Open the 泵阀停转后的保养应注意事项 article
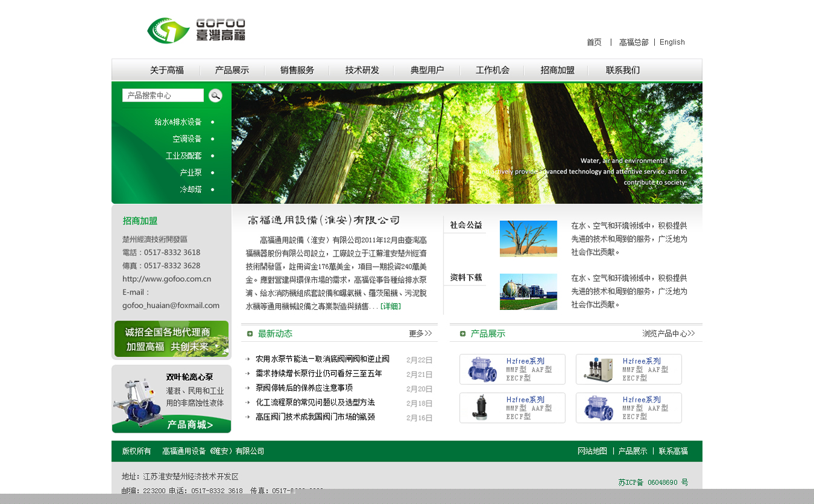This screenshot has height=504, width=814. click(x=304, y=388)
